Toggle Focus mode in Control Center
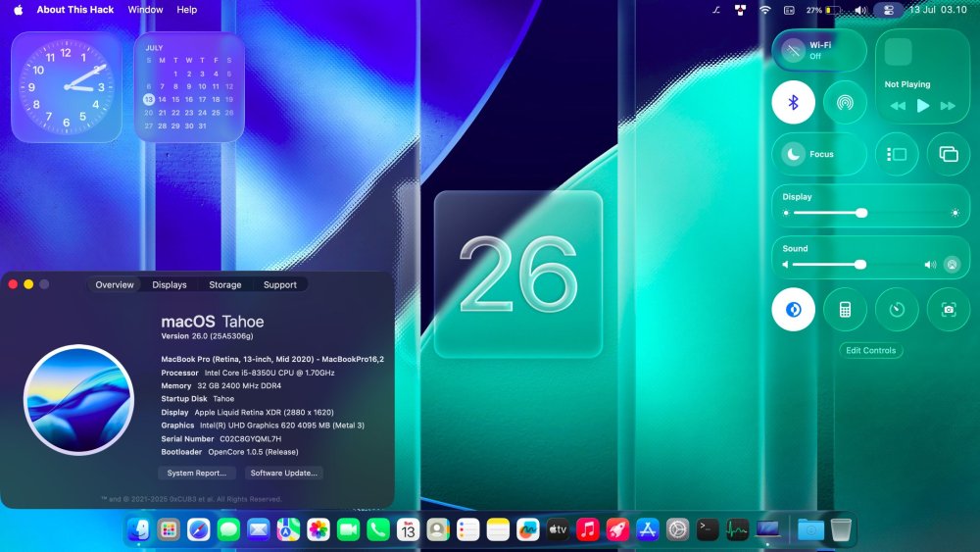Image resolution: width=980 pixels, height=552 pixels. click(x=819, y=154)
